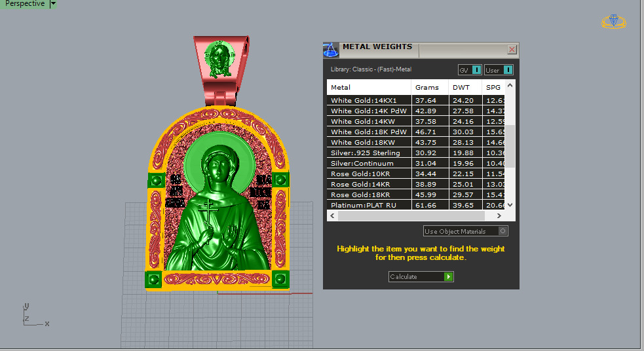Click the metal list scroll down arrow

[510, 205]
